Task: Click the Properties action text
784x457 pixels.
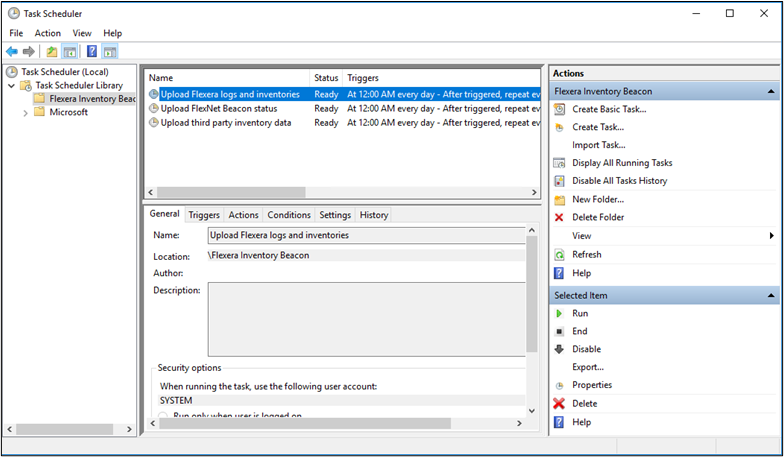Action: pyautogui.click(x=592, y=385)
